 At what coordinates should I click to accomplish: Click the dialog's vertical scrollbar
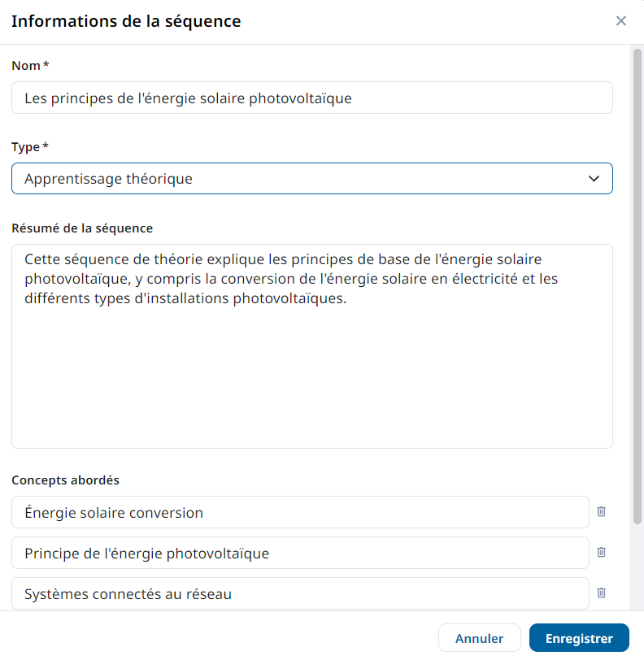tap(637, 284)
